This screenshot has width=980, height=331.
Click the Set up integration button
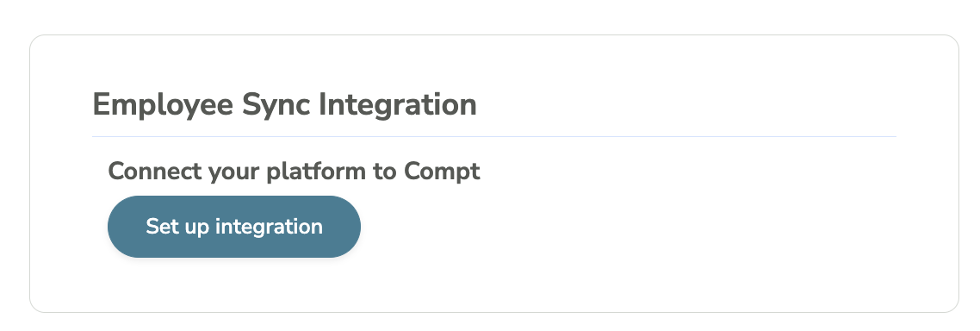click(233, 227)
